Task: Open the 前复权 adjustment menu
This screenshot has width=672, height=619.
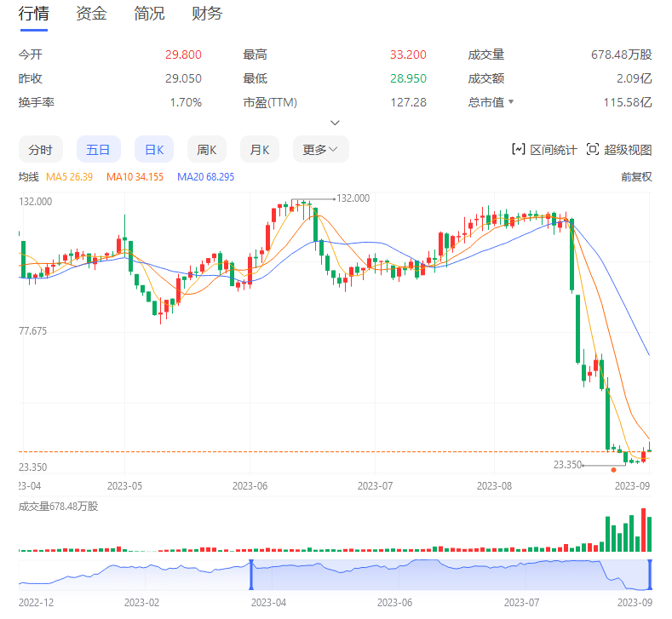Action: tap(635, 177)
